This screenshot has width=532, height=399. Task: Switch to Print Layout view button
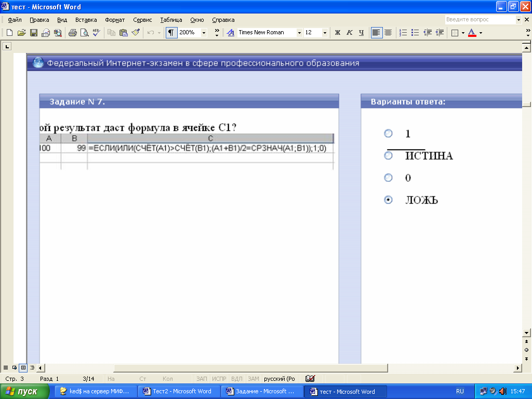coord(23,367)
